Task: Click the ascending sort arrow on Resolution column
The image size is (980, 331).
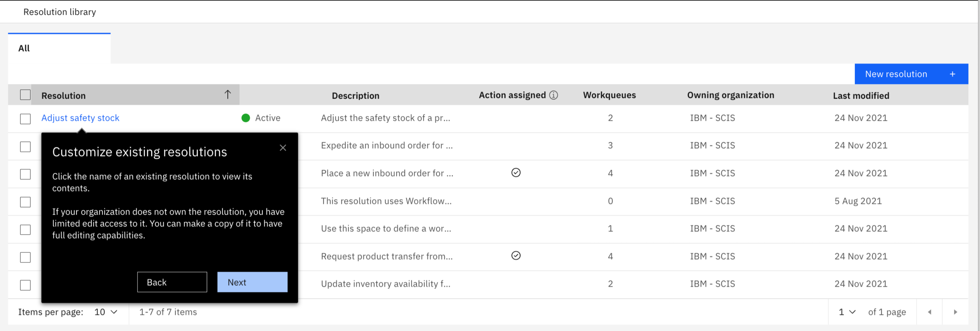Action: coord(227,95)
